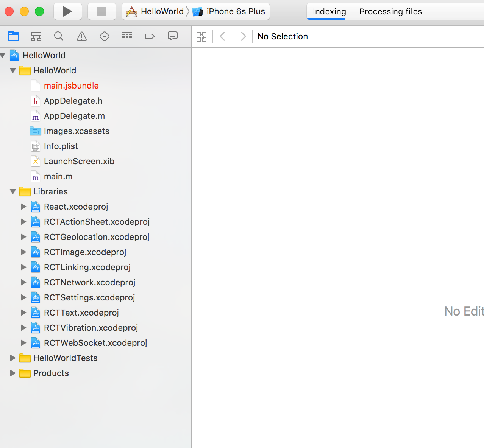
Task: Switch to the Symbol navigator
Action: 36,36
